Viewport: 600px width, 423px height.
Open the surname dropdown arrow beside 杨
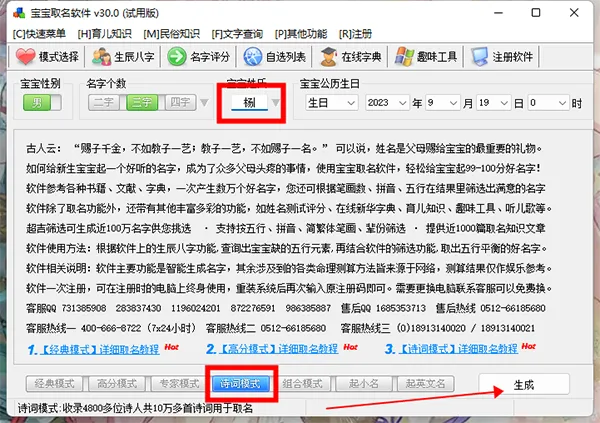(276, 103)
